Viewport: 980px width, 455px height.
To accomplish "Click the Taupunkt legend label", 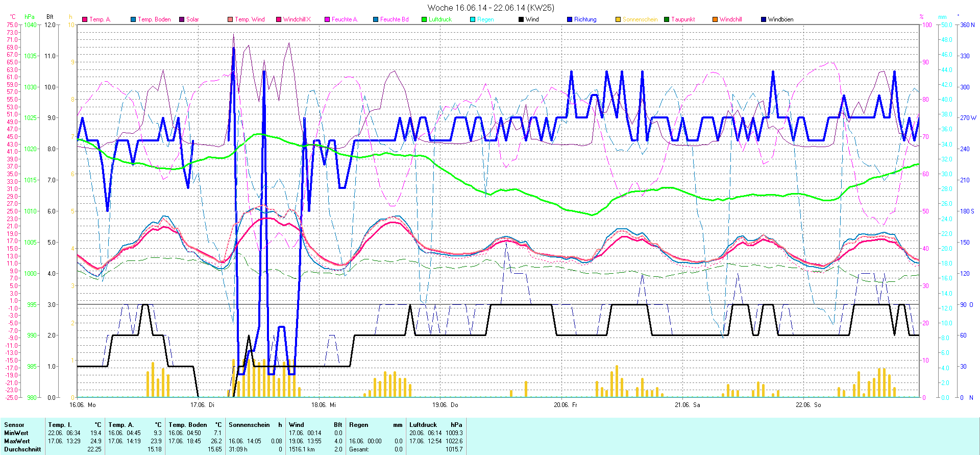I will coord(683,19).
